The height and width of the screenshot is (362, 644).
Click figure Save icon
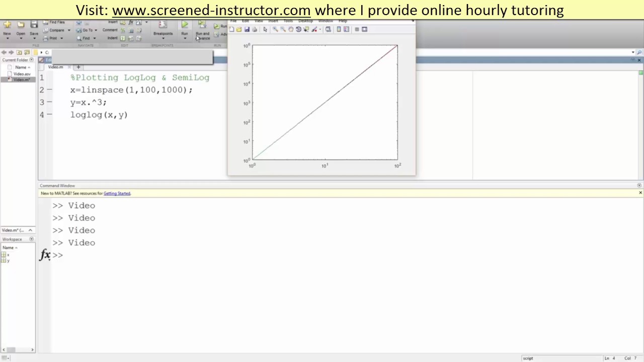point(247,29)
